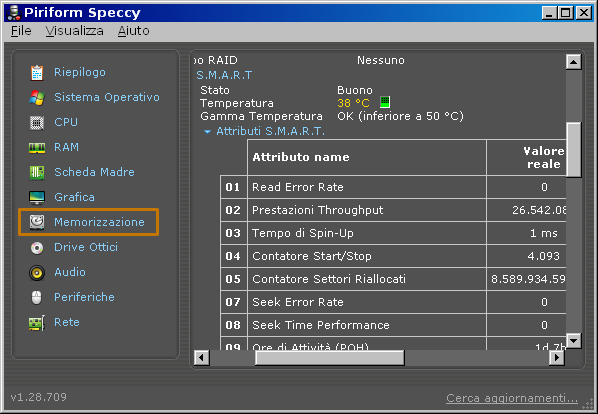Click the 38 °C temperature value

[x=353, y=103]
